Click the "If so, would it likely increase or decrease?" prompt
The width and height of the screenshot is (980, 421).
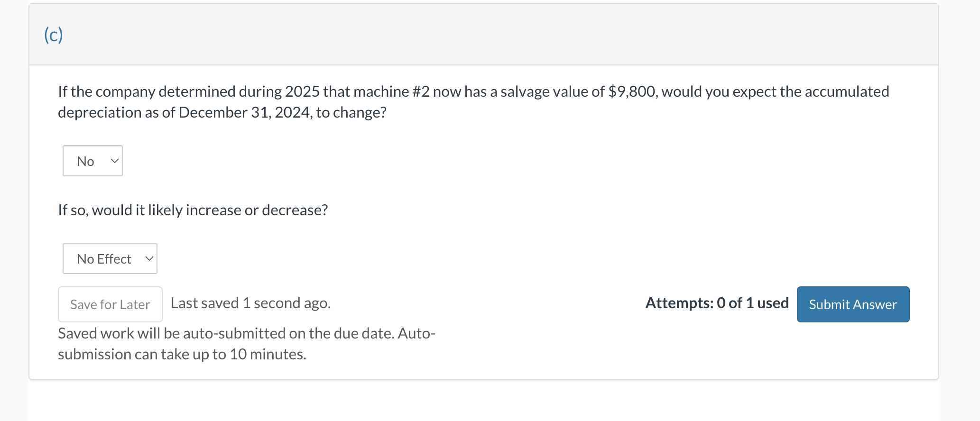pyautogui.click(x=193, y=210)
